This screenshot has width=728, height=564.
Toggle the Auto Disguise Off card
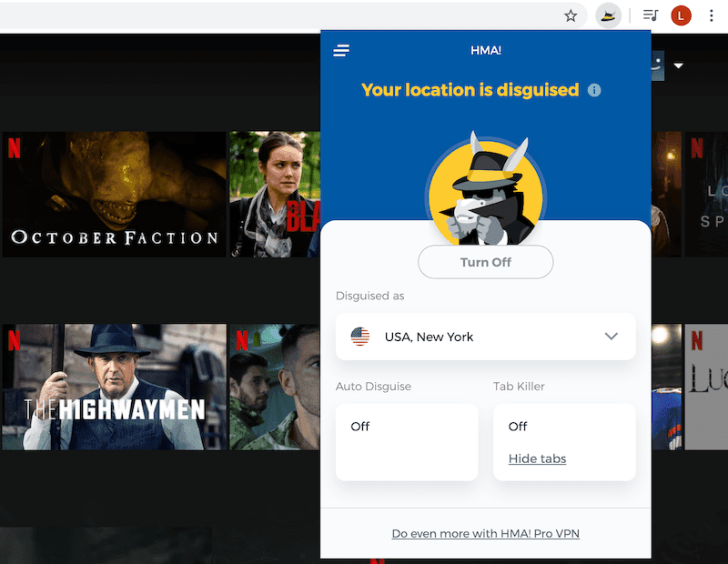pos(407,442)
